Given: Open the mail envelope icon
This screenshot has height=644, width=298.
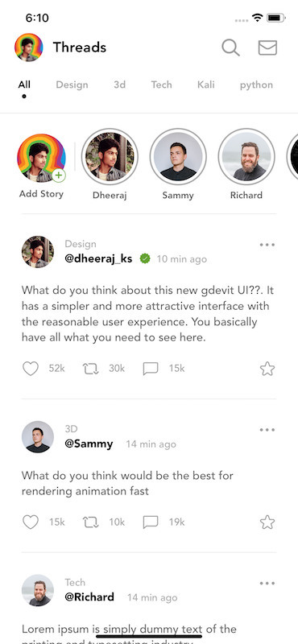Looking at the screenshot, I should (267, 47).
